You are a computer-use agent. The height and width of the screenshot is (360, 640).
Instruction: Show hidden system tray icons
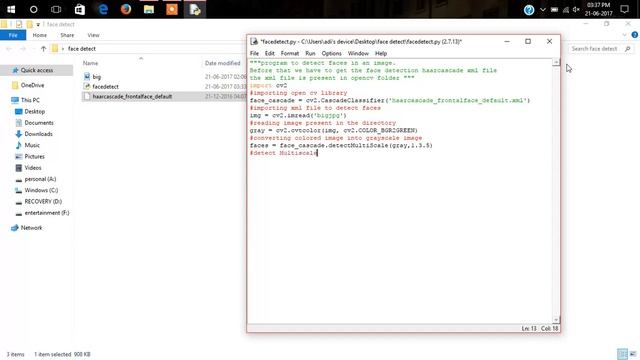click(x=542, y=9)
